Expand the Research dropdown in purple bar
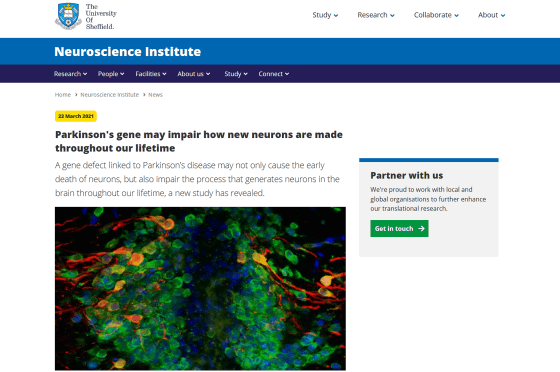This screenshot has height=372, width=560. pyautogui.click(x=70, y=74)
